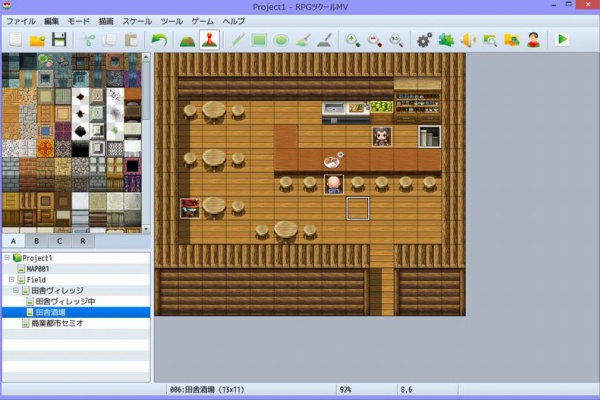Open the ファイル menu

tap(21, 21)
